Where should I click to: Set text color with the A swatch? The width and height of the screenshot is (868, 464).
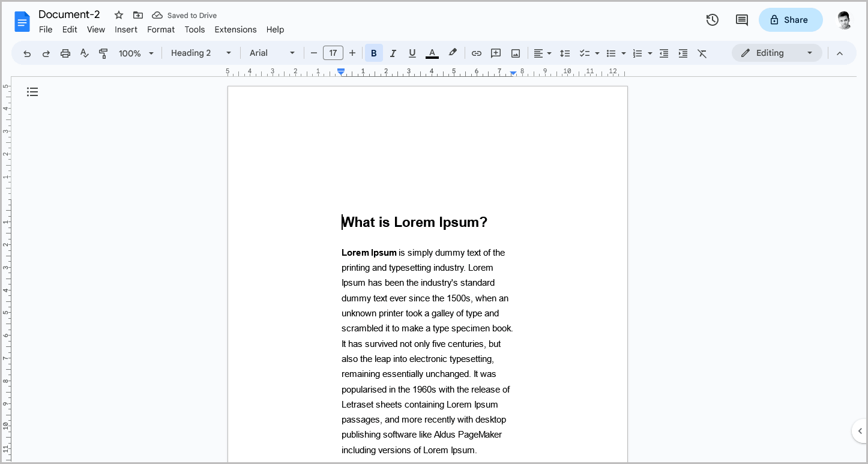pos(432,53)
